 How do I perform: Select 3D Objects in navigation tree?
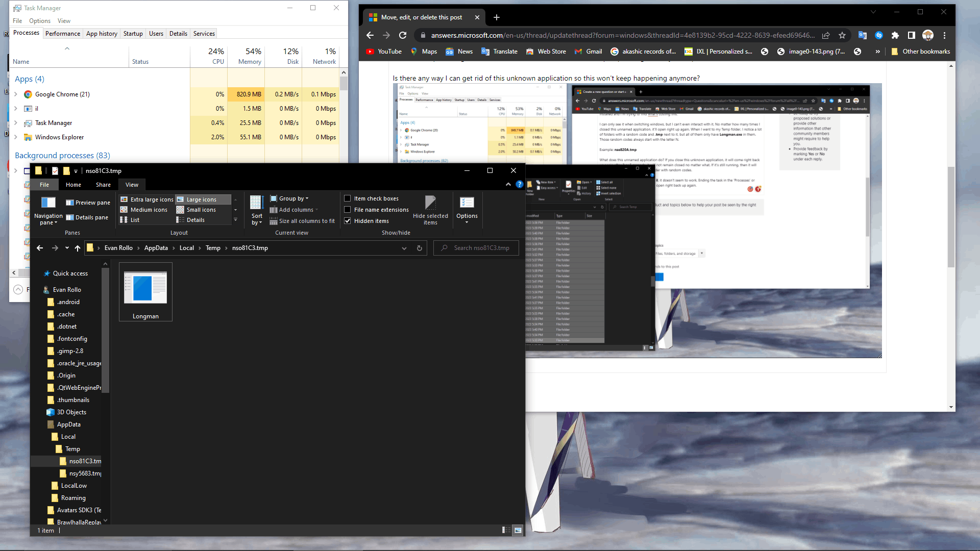click(71, 412)
